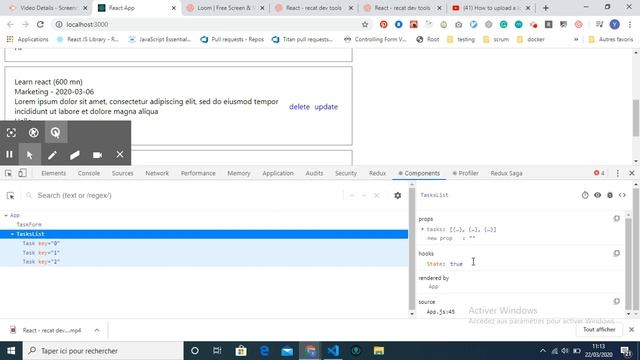Switch to the Redux DevTools tab
The height and width of the screenshot is (360, 640).
[377, 173]
